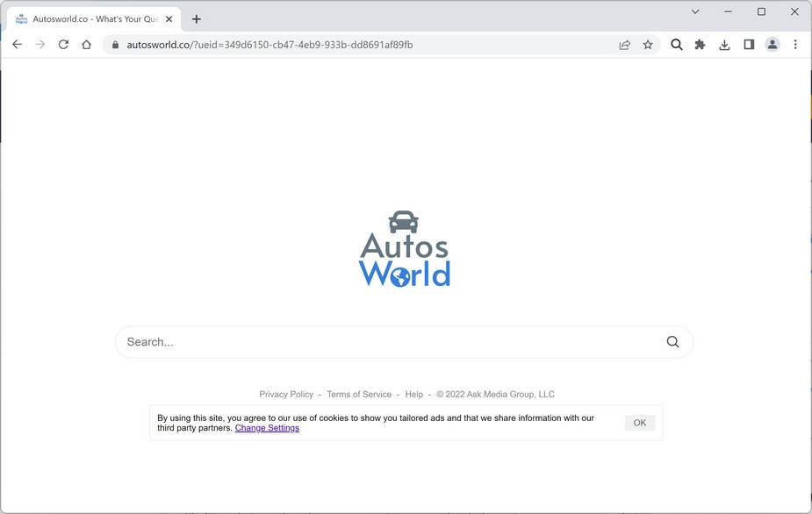Reload the Autosworld page
The height and width of the screenshot is (514, 812).
63,45
